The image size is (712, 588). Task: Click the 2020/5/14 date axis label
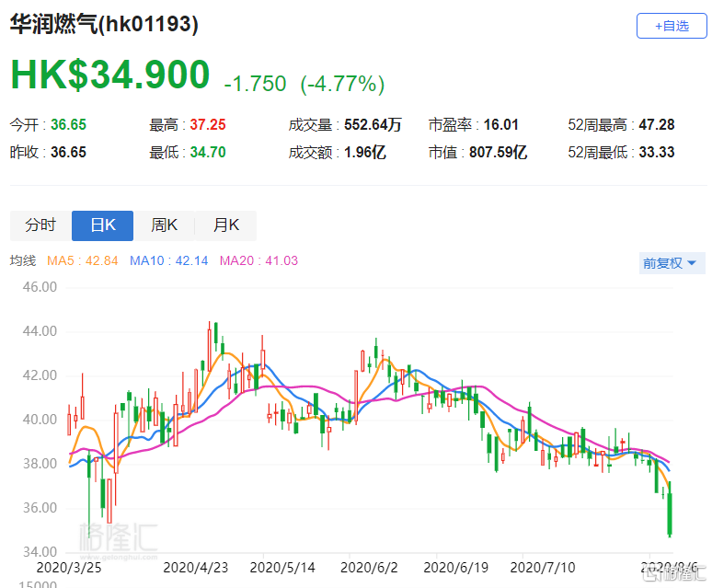pyautogui.click(x=282, y=568)
